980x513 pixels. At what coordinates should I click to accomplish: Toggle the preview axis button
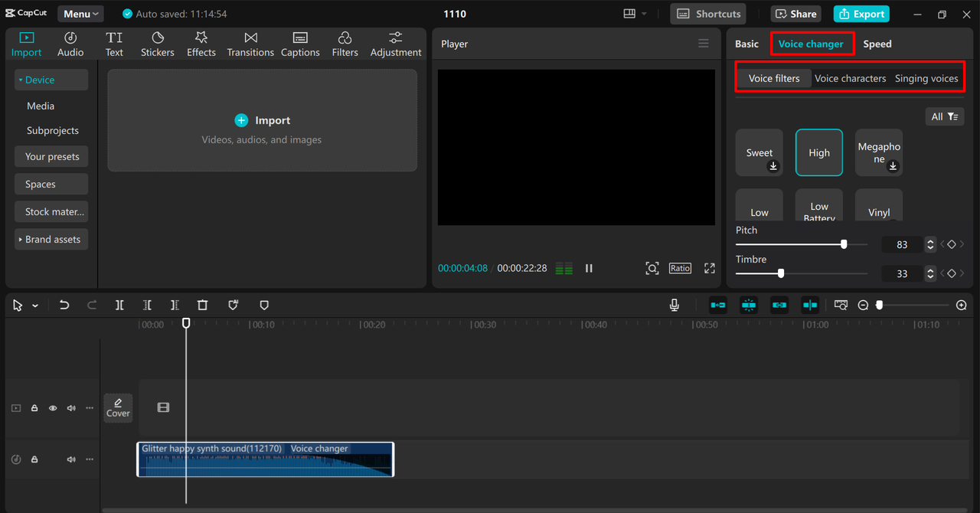point(810,305)
